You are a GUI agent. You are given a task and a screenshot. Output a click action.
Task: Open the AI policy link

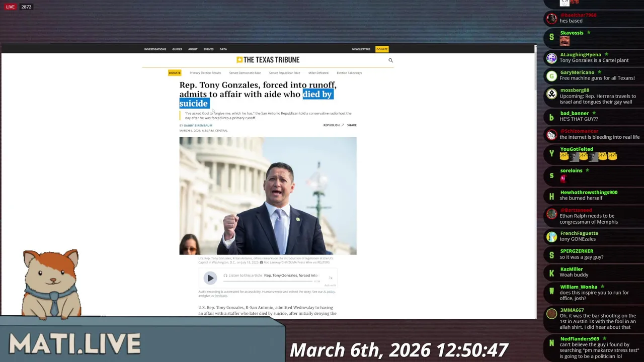pyautogui.click(x=329, y=292)
